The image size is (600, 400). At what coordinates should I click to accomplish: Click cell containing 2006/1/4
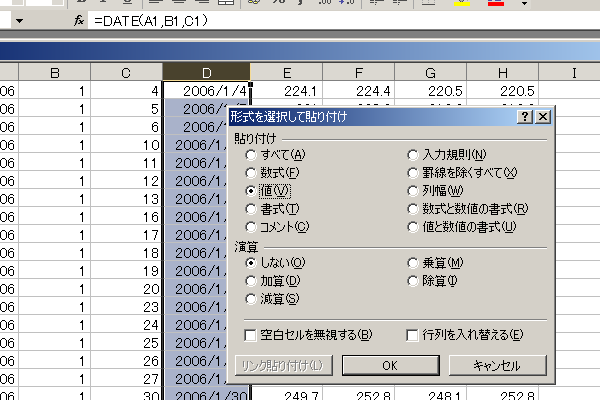coord(207,91)
